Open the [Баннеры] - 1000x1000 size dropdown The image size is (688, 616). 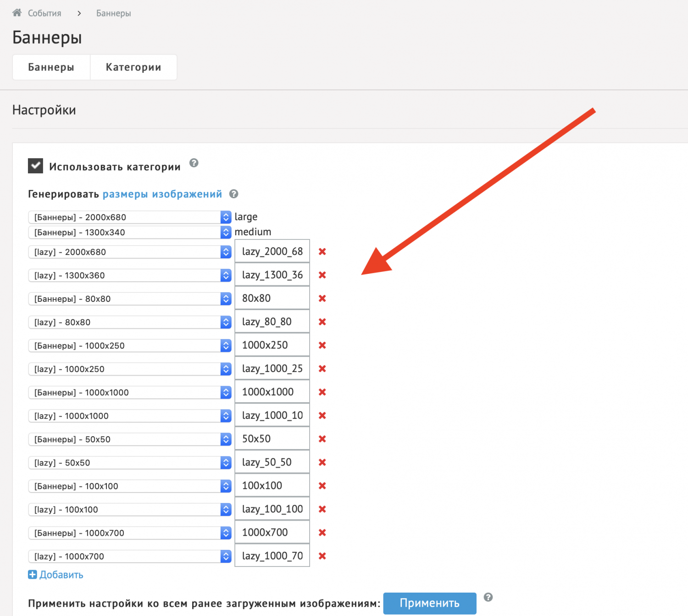click(x=129, y=393)
